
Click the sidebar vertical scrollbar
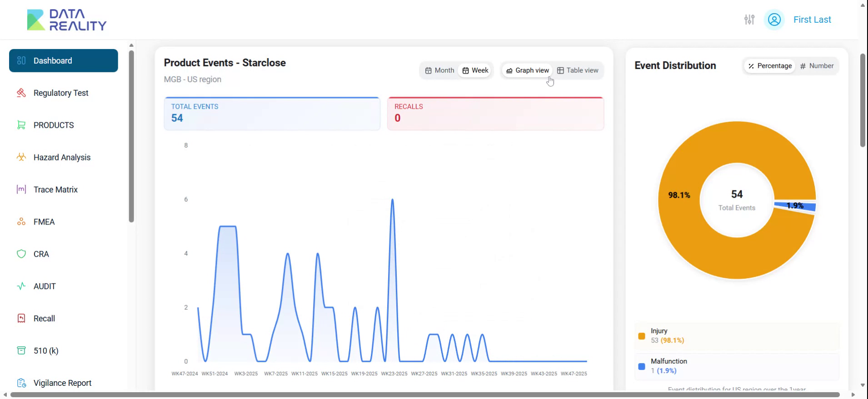131,136
